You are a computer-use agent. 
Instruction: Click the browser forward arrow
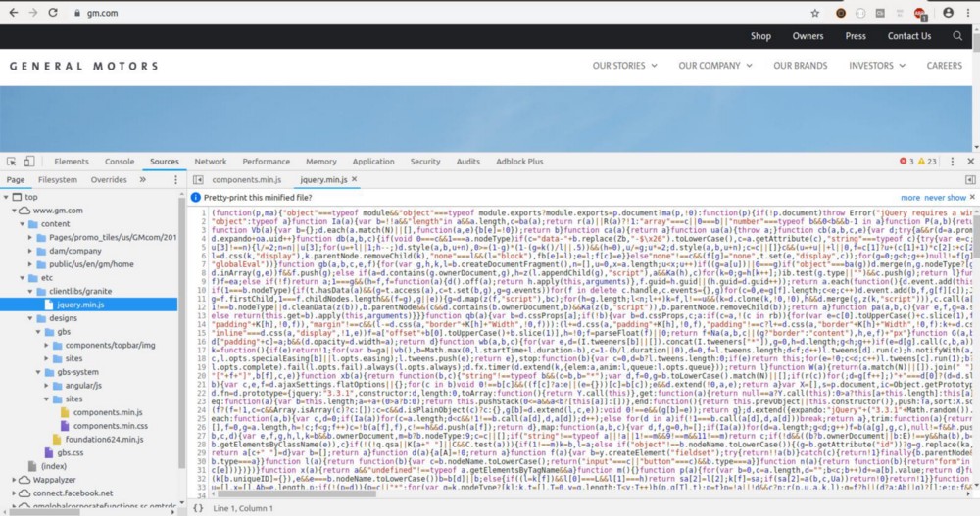tap(33, 13)
